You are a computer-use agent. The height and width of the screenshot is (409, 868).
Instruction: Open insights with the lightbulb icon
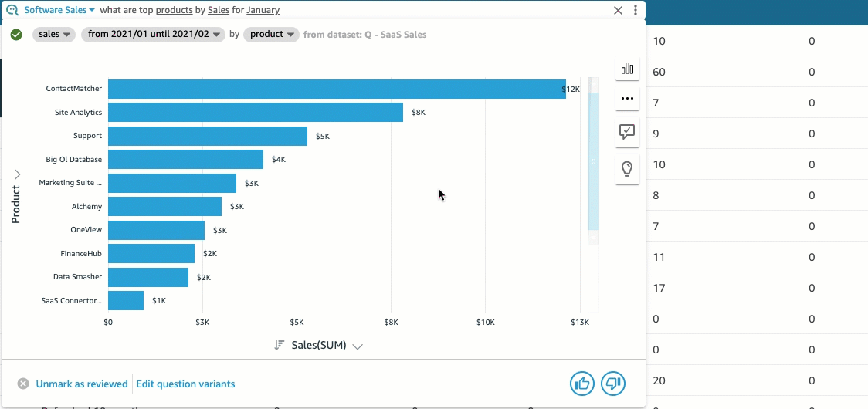pyautogui.click(x=627, y=168)
